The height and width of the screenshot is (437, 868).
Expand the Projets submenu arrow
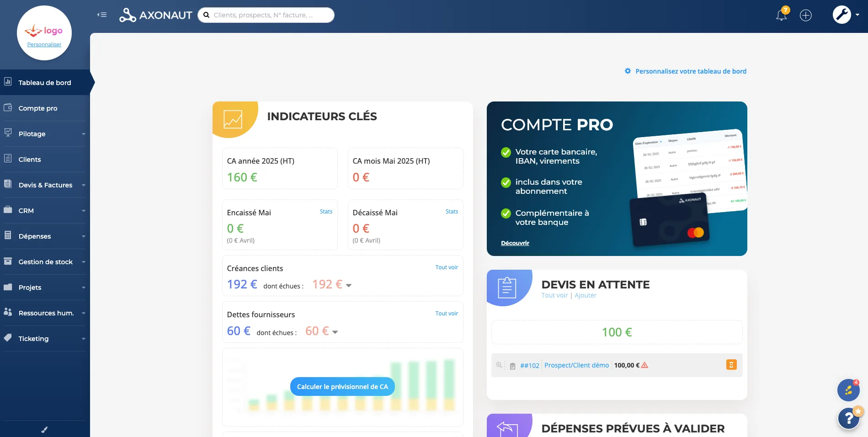pyautogui.click(x=84, y=288)
